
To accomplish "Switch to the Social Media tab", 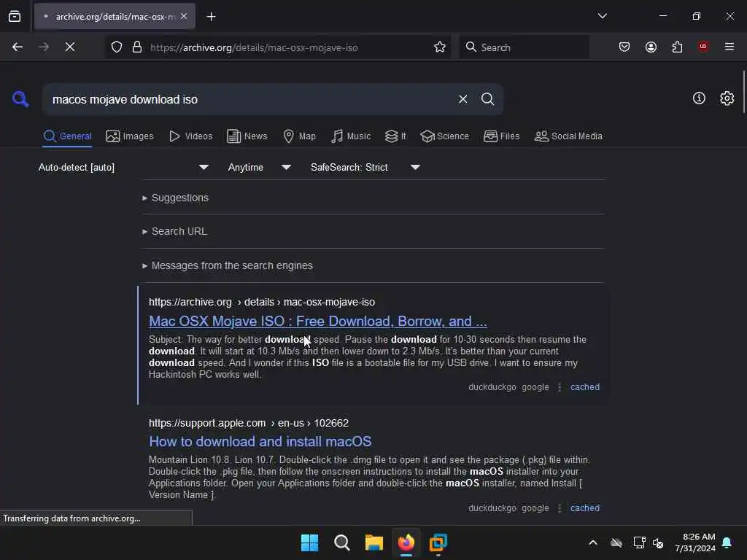I will coord(568,136).
